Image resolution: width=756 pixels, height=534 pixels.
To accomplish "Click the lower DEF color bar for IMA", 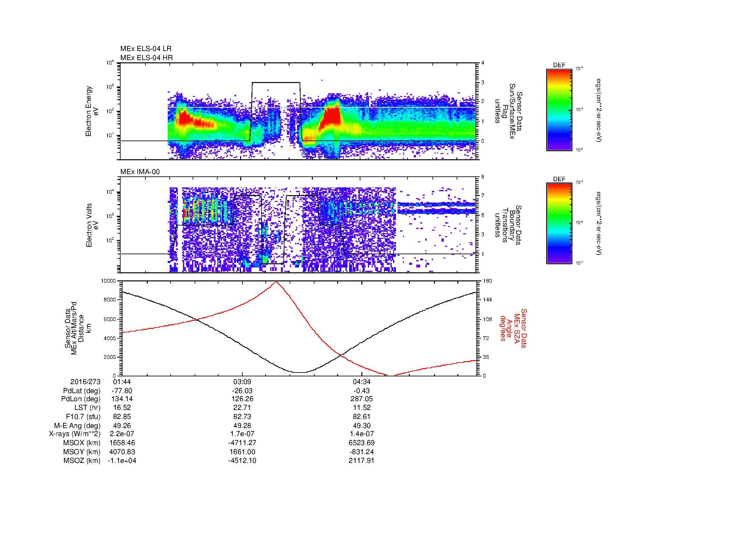I will (x=559, y=224).
